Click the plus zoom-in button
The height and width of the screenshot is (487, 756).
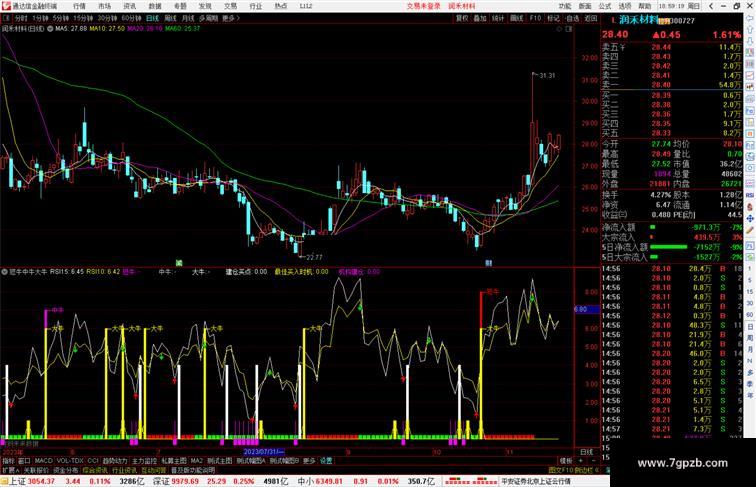pyautogui.click(x=581, y=461)
